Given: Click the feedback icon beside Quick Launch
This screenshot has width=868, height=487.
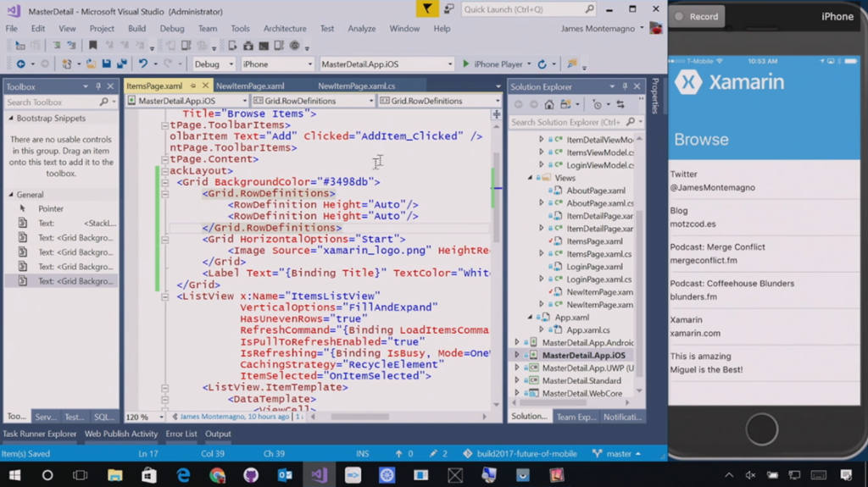Looking at the screenshot, I should click(x=449, y=8).
